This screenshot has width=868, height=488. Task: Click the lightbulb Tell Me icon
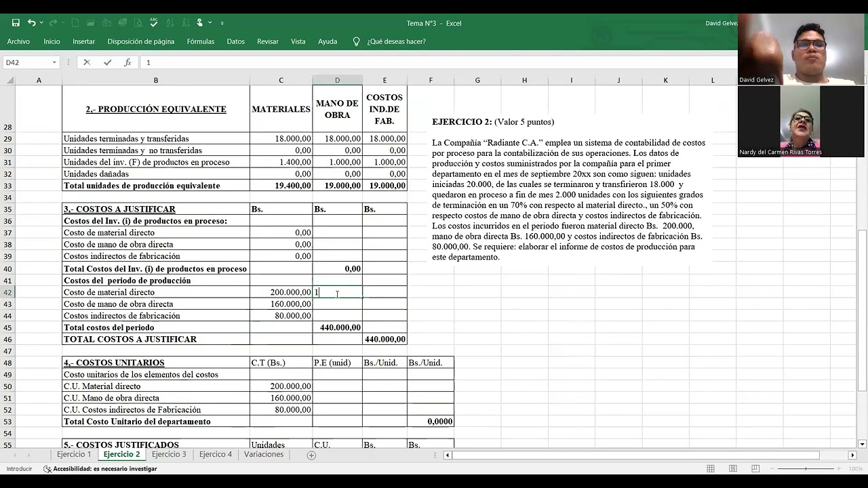[357, 41]
